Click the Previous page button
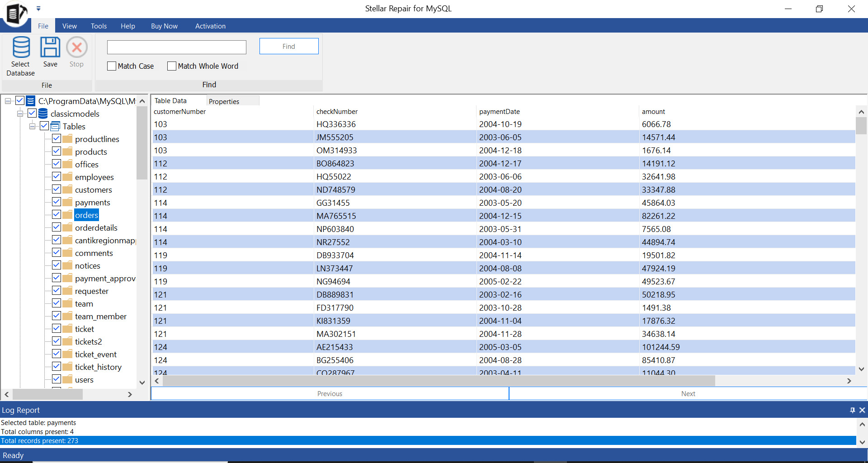The height and width of the screenshot is (463, 868). coord(330,393)
